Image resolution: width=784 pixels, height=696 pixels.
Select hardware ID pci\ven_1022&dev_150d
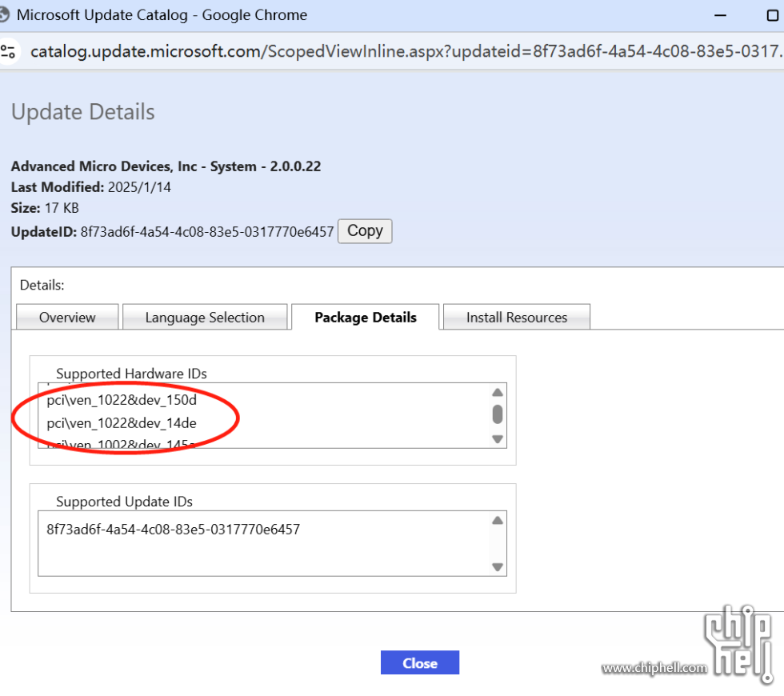[122, 400]
